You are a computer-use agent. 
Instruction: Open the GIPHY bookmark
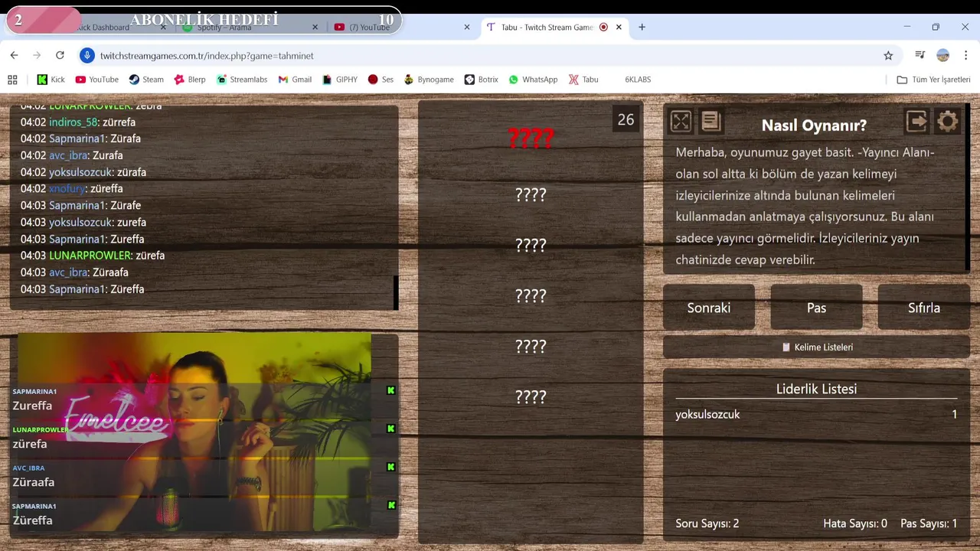tap(340, 80)
